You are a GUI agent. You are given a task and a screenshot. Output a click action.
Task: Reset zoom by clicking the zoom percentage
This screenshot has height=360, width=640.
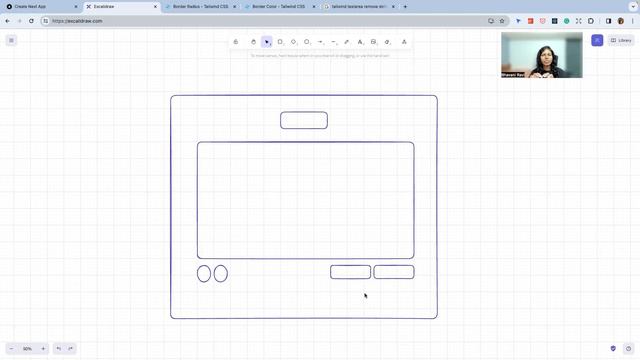point(27,349)
